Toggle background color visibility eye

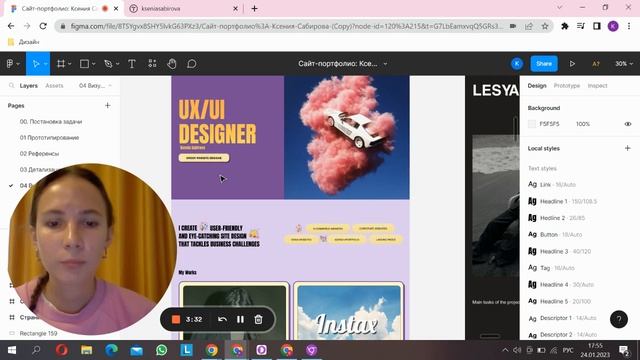click(628, 124)
